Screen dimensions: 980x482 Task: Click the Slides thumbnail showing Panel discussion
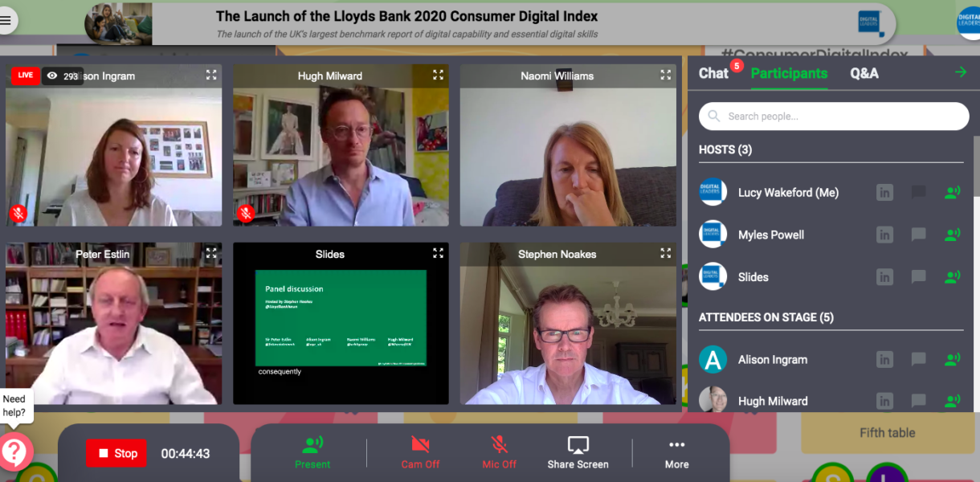(341, 318)
